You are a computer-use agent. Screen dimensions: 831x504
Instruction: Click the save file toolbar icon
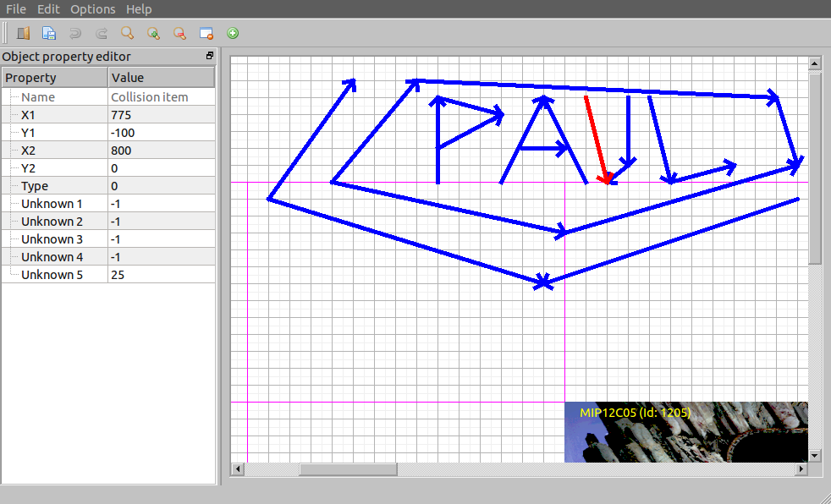pos(49,33)
